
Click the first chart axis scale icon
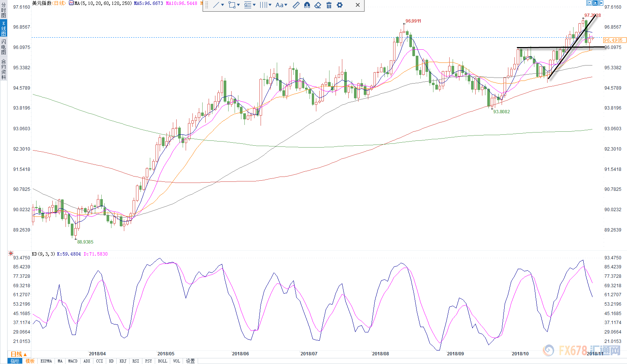[589, 3]
